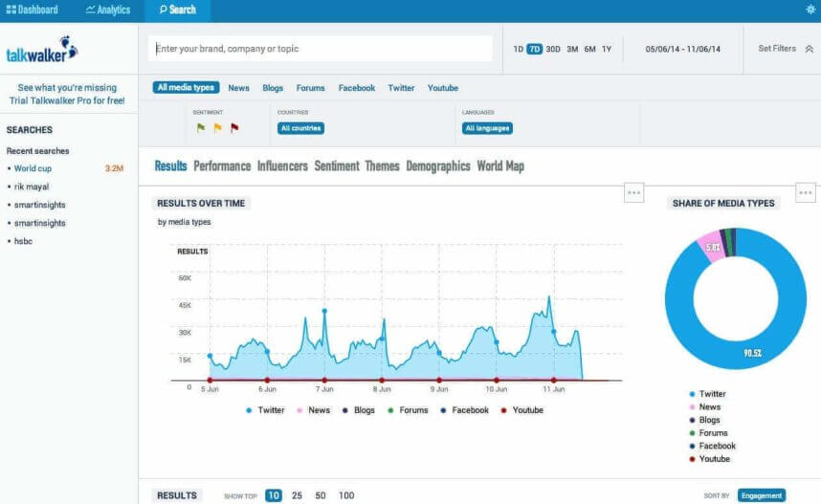Open Share of Media Types options menu
Screen dimensions: 821x504
pyautogui.click(x=806, y=192)
